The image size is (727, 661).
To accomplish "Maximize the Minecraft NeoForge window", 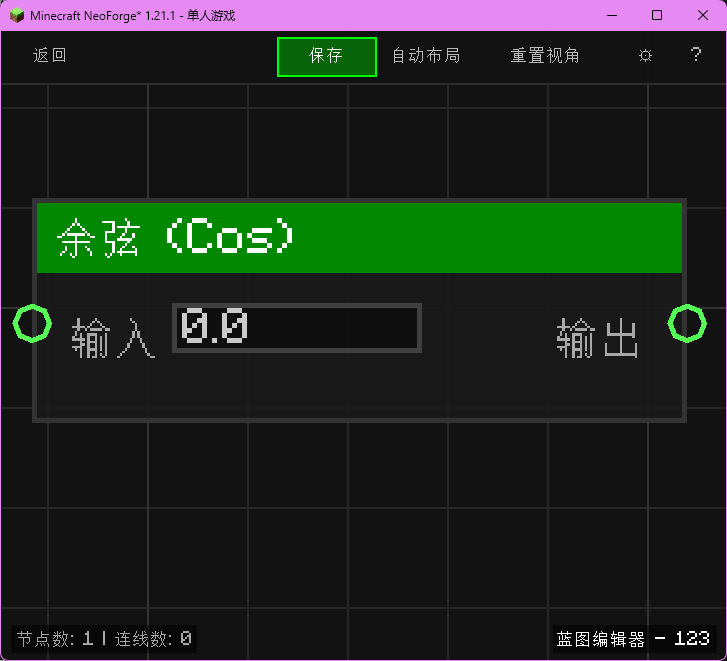I will (x=657, y=15).
